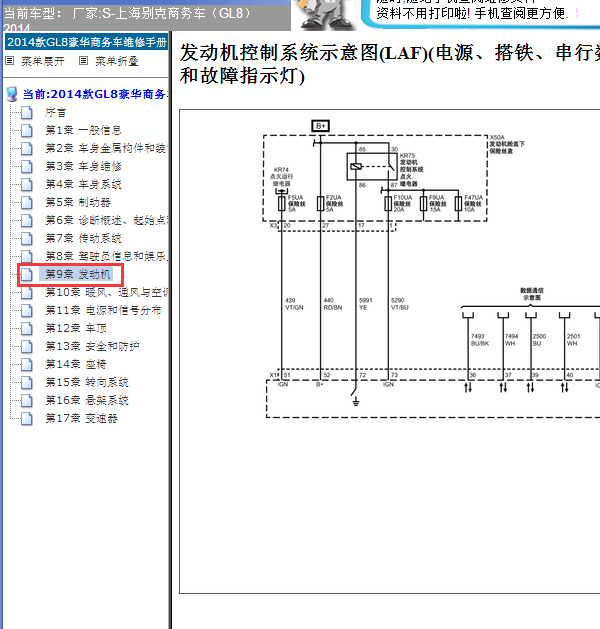Click the page icon beside 第12章
This screenshot has height=629, width=600.
click(x=27, y=329)
